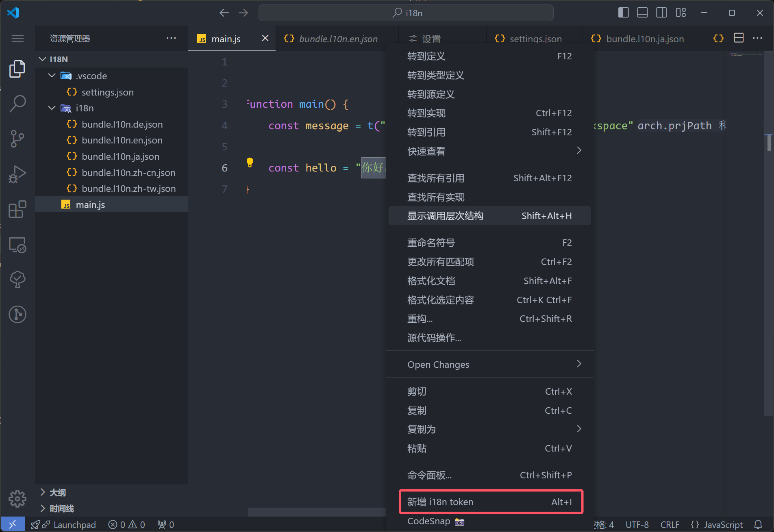Open notifications bell in status bar
Image resolution: width=774 pixels, height=532 pixels.
coord(758,524)
